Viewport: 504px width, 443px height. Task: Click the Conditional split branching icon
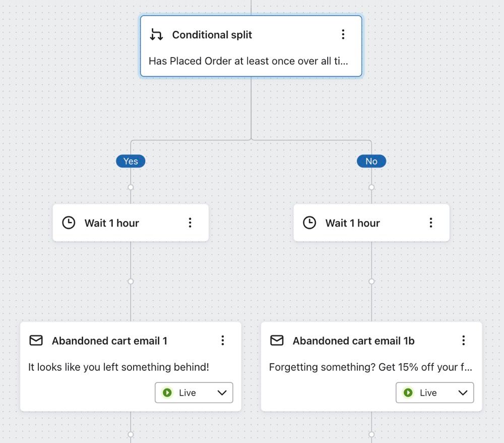[x=156, y=34]
